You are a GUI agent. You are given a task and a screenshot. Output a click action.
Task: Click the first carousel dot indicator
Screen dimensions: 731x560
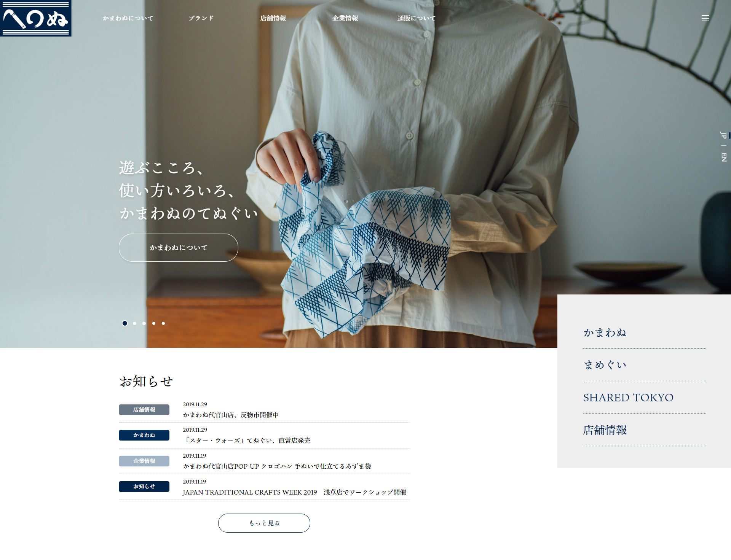(x=125, y=323)
